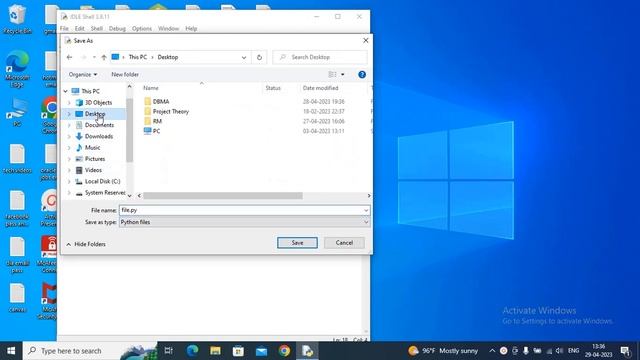The height and width of the screenshot is (360, 640).
Task: Click the Save button
Action: [297, 243]
